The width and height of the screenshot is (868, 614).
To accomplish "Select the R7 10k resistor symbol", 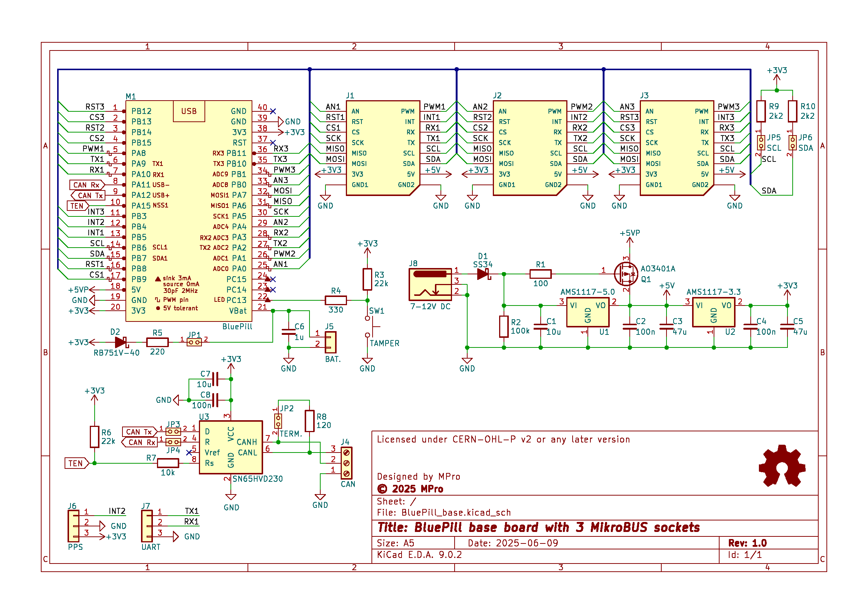I will pyautogui.click(x=168, y=463).
